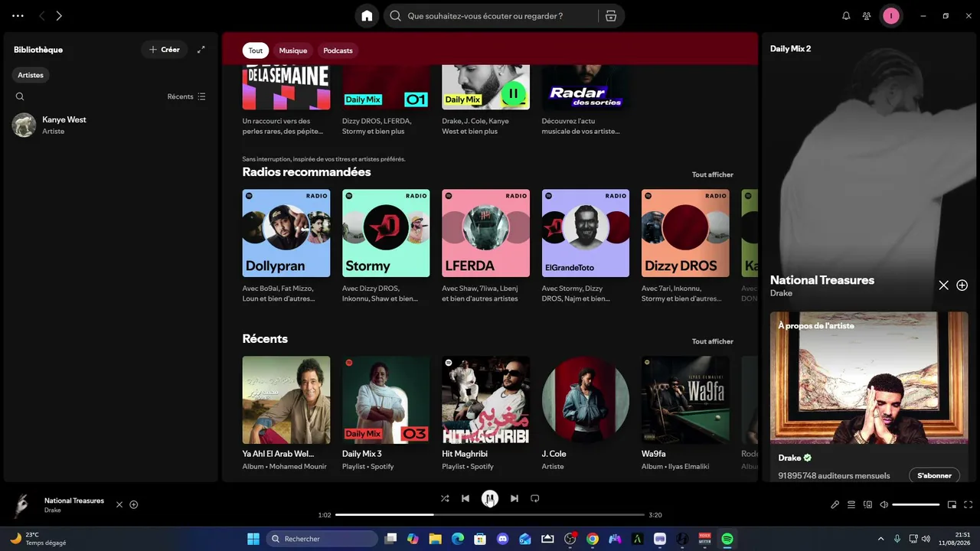Open the connect to device icon
This screenshot has width=980, height=551.
867,505
